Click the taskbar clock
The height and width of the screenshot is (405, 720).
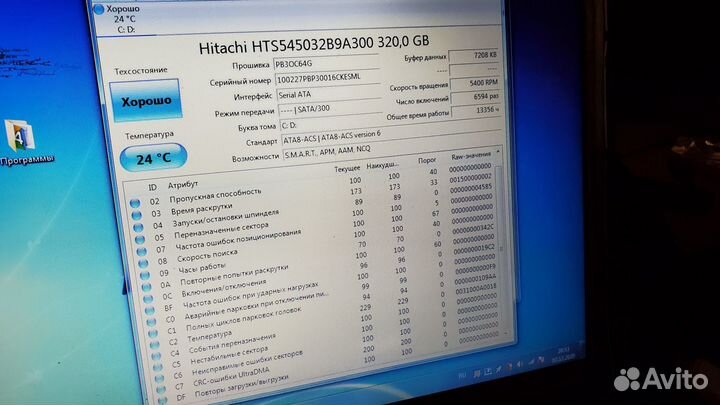563,354
